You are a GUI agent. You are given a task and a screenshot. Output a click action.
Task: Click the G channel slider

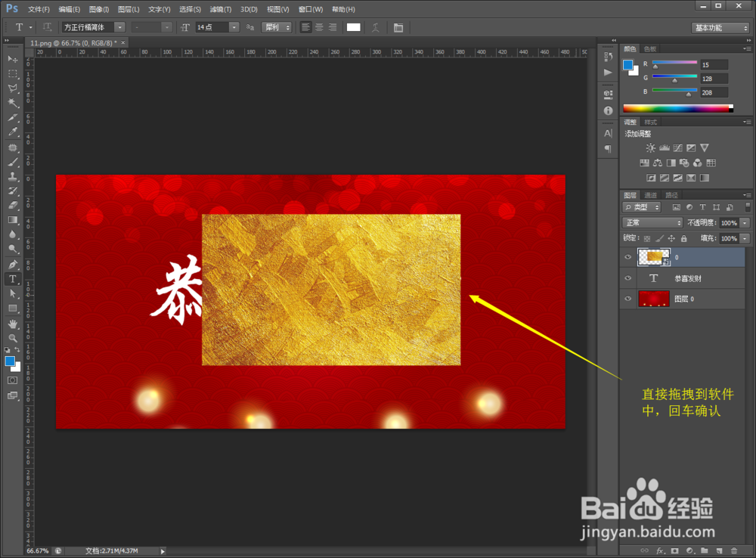tap(674, 78)
